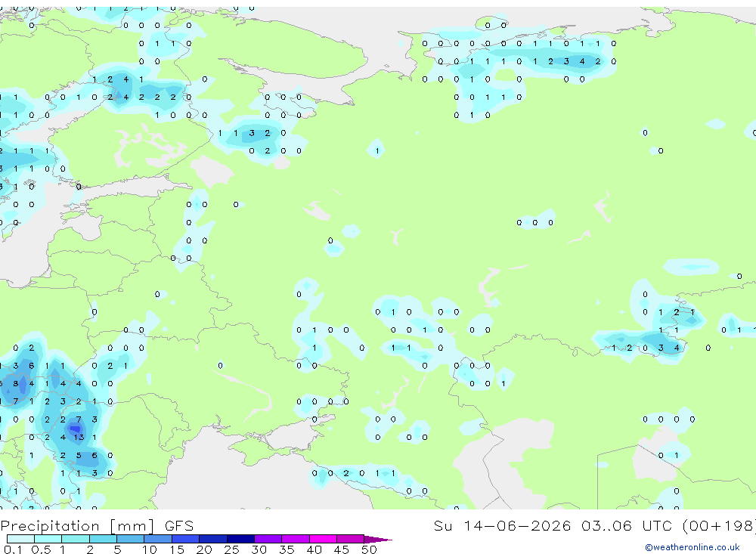Pick the 20–25 mm legend color box
Viewport: 756px width, 554px height.
point(213,539)
